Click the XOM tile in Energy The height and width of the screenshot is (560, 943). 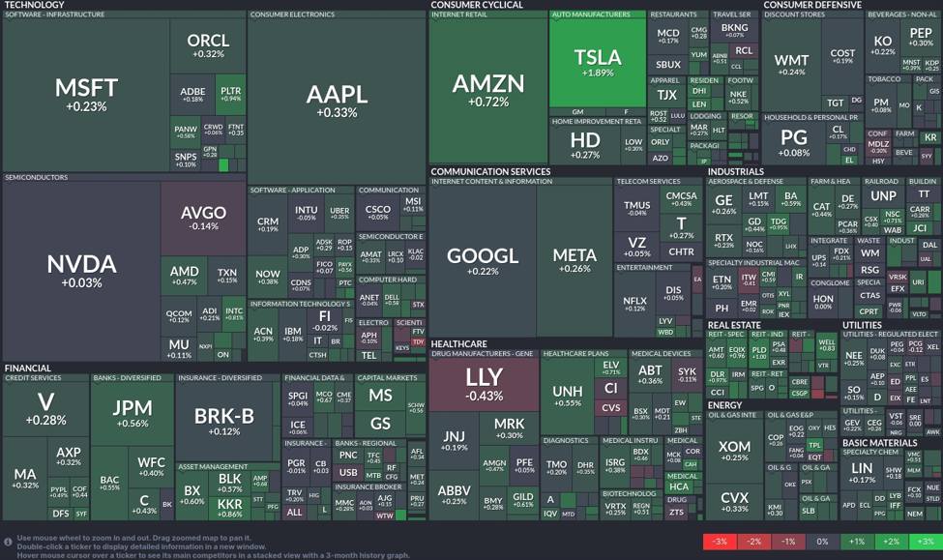734,451
